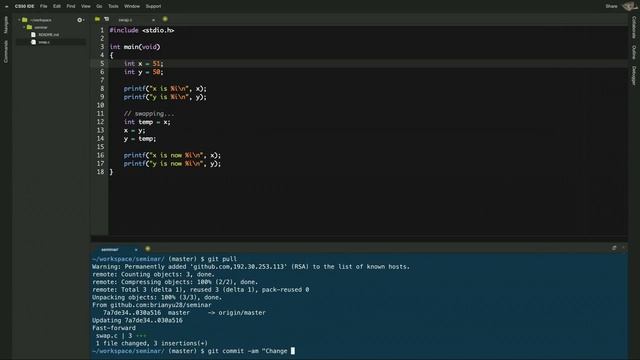
Task: Click the printf "x is now" line
Action: 172,155
